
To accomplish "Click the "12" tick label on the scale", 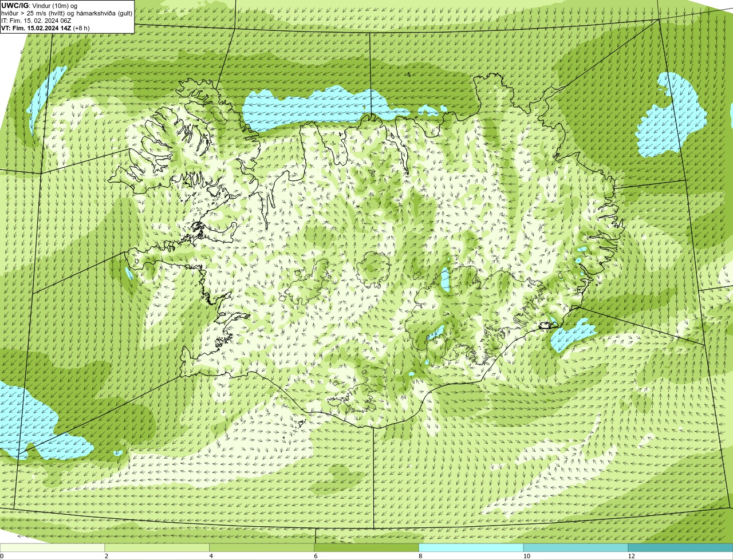I will pos(631,556).
